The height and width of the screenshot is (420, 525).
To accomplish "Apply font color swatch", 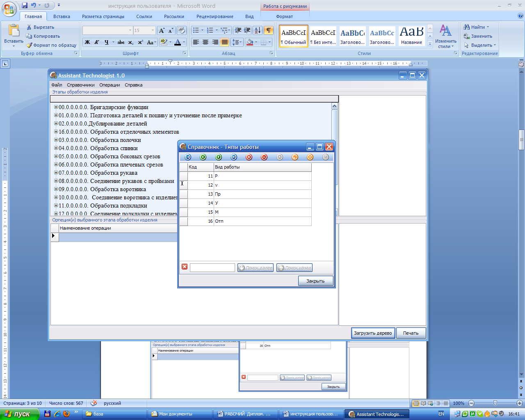I will [x=178, y=42].
